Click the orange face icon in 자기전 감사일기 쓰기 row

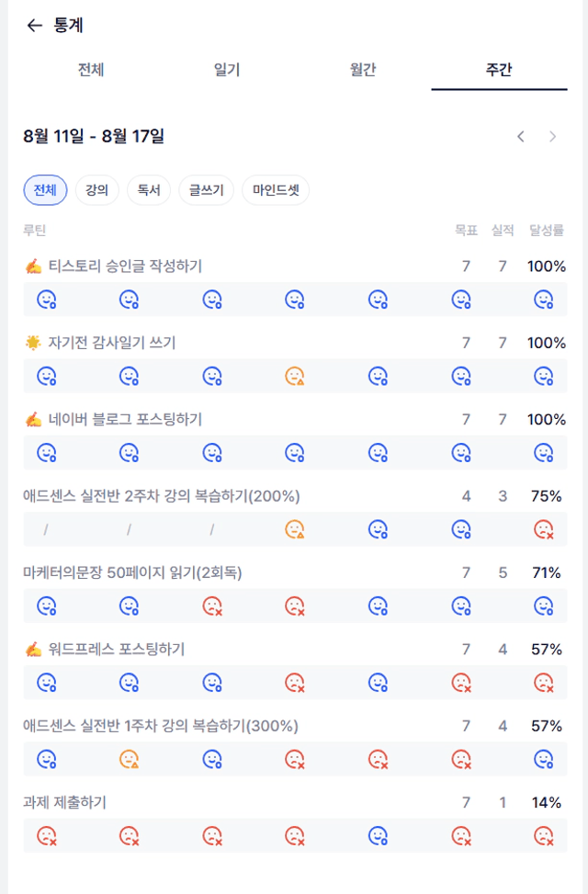coord(294,377)
